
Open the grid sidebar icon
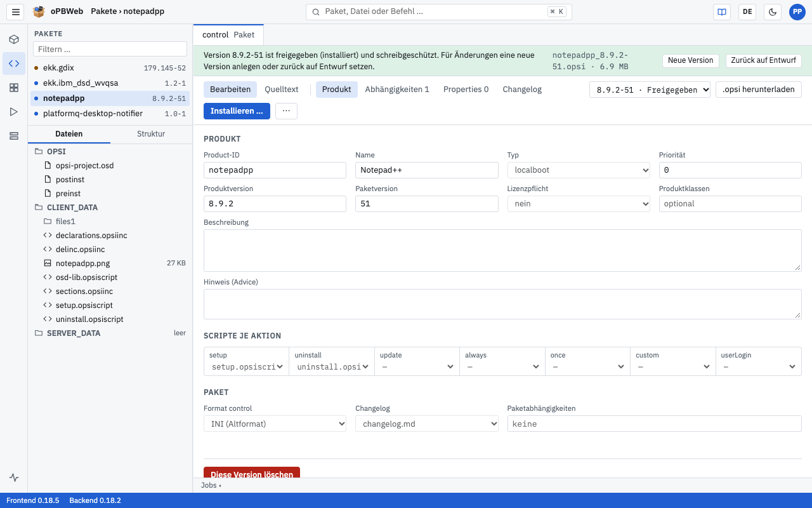coord(14,88)
